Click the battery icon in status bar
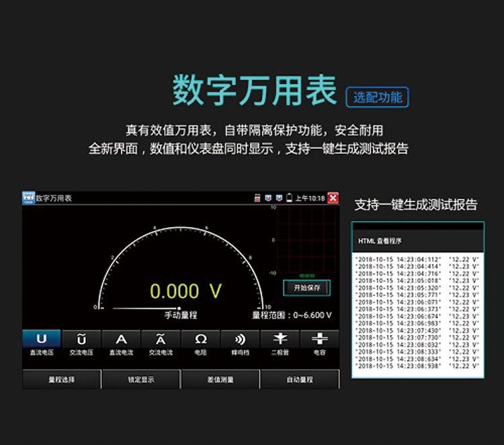504x445 pixels. coord(290,198)
